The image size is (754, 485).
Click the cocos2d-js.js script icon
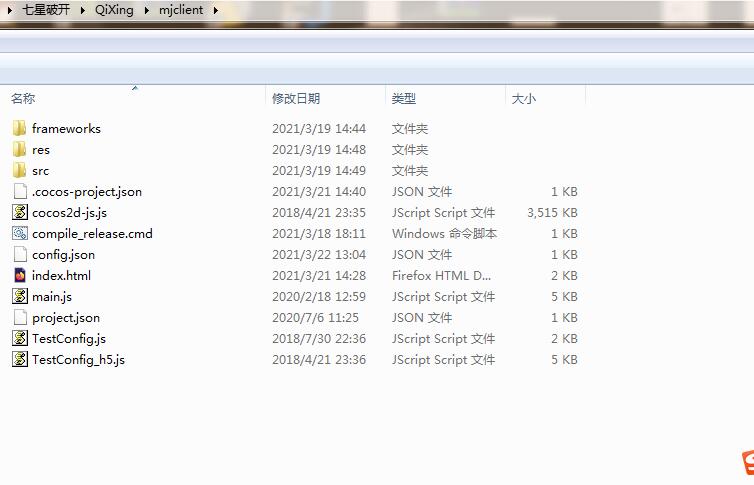[x=20, y=212]
